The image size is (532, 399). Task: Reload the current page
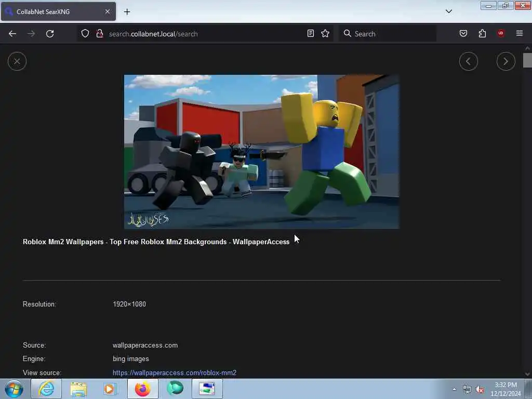tap(50, 34)
